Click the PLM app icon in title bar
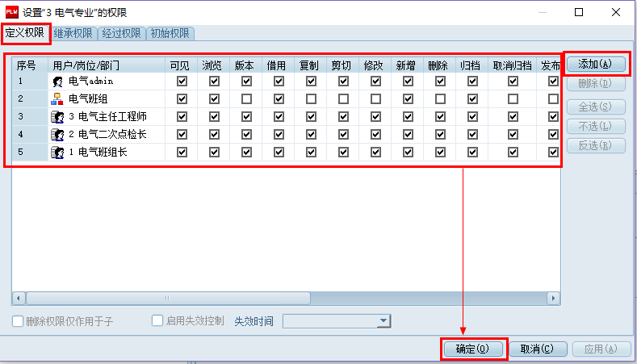Image resolution: width=637 pixels, height=364 pixels. point(11,12)
